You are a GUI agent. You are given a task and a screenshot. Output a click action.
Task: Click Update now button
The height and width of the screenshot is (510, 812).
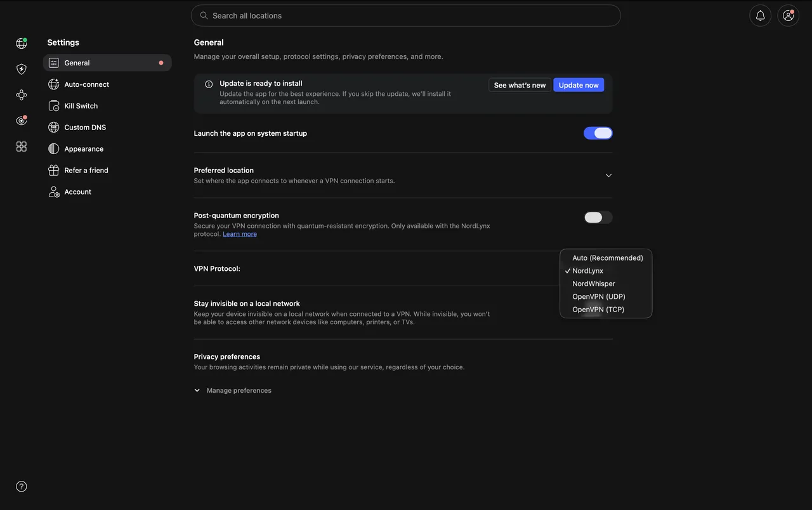point(579,85)
